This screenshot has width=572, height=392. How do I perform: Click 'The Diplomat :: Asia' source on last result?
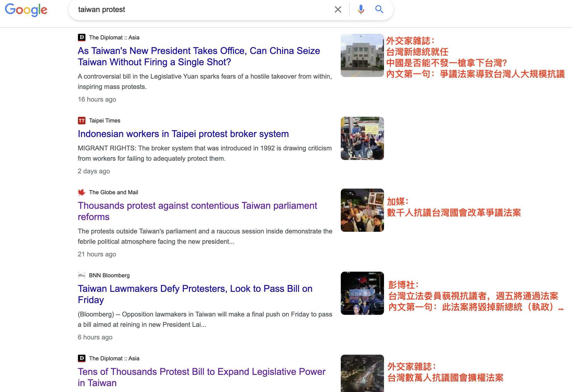114,358
